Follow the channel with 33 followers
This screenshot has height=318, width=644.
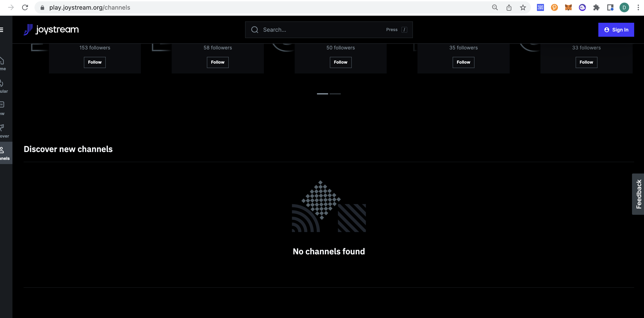586,62
